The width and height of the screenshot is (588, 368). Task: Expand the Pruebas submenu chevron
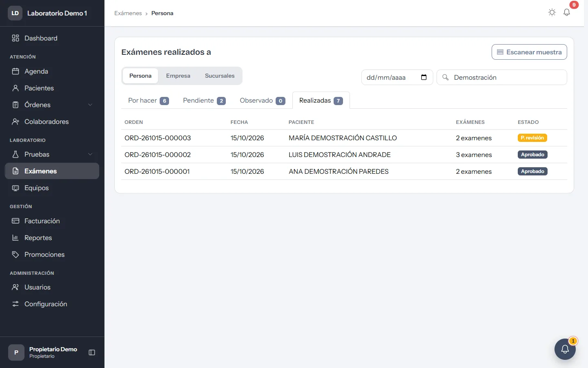click(x=90, y=154)
